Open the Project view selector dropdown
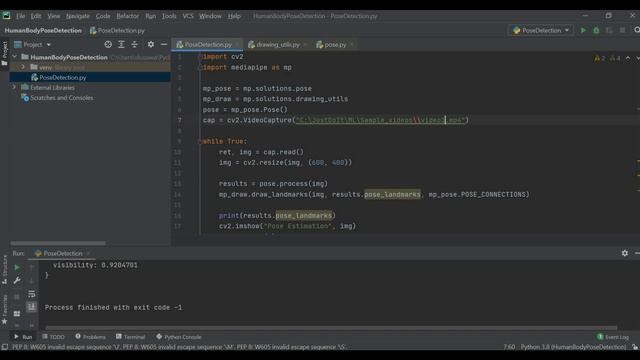640x360 pixels. click(33, 44)
